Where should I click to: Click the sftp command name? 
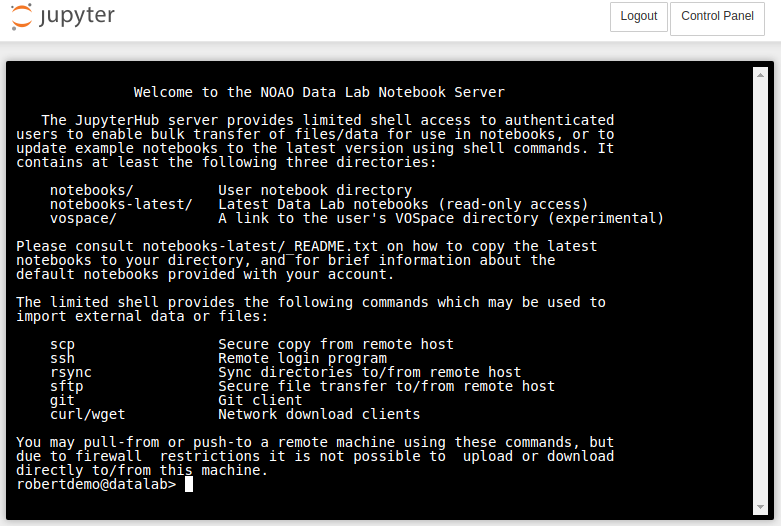click(66, 386)
